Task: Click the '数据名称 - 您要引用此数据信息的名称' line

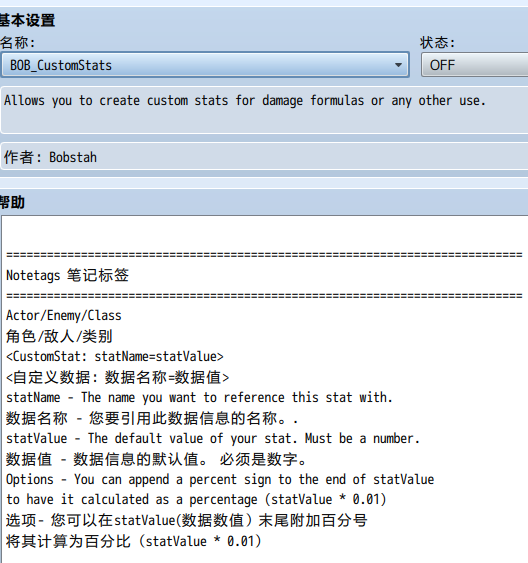Action: pyautogui.click(x=152, y=418)
